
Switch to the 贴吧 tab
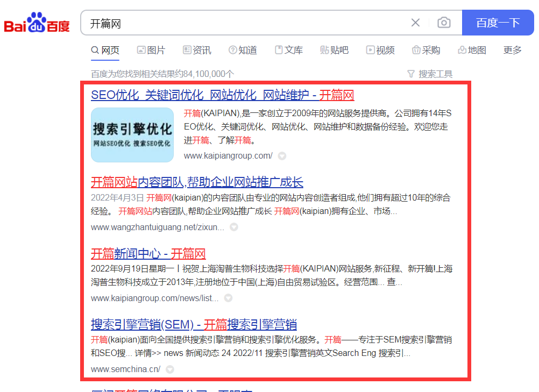335,50
